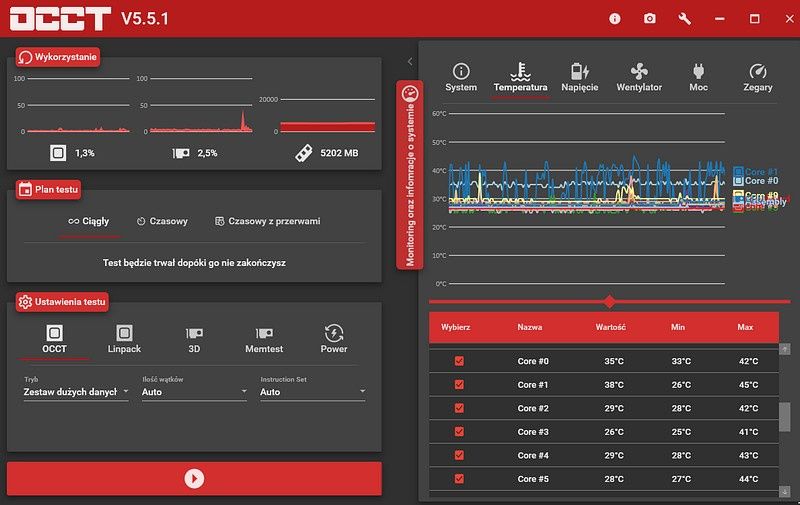
Task: Switch to the Zegary tab
Action: tap(758, 78)
